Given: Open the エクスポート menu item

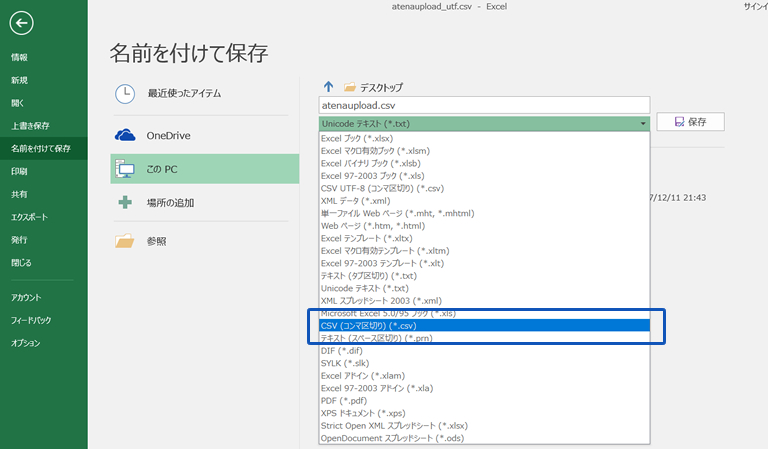Looking at the screenshot, I should coord(28,216).
